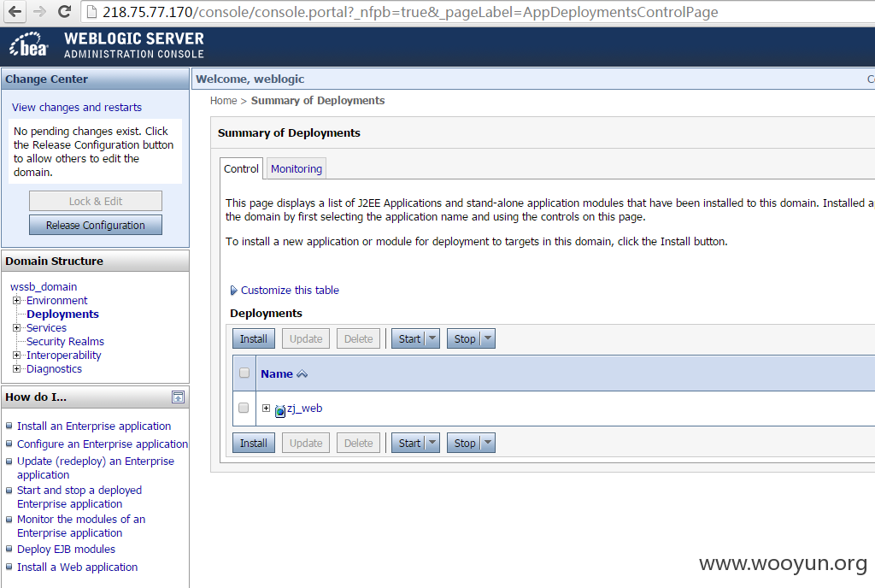This screenshot has height=588, width=875.
Task: Click the browser forward arrow icon
Action: pos(39,12)
